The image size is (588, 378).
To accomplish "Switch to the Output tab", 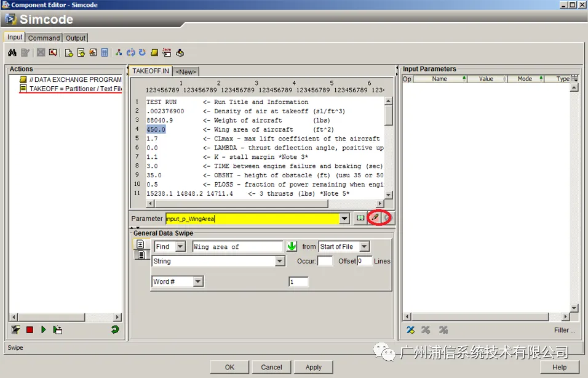I will click(76, 38).
